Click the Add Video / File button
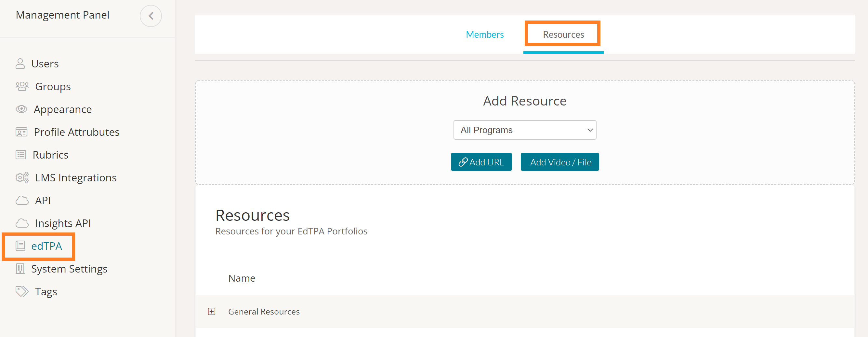 tap(560, 162)
